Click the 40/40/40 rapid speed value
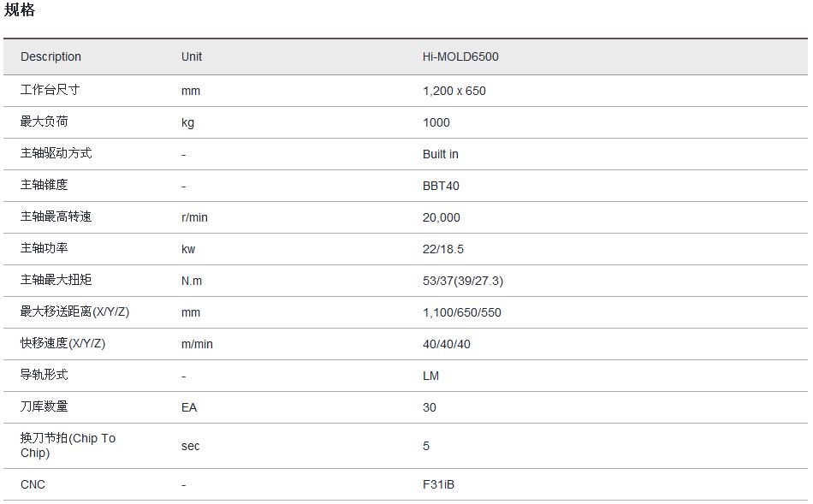This screenshot has width=813, height=504. point(447,344)
